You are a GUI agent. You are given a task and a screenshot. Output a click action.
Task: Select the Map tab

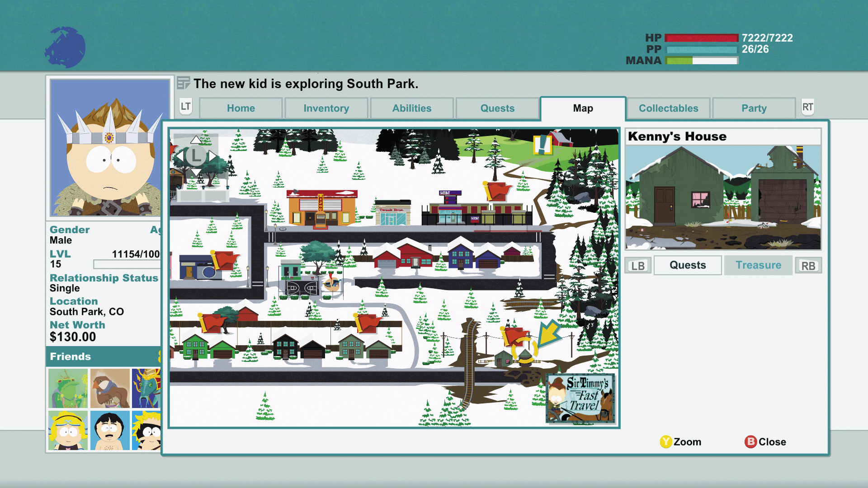(583, 108)
